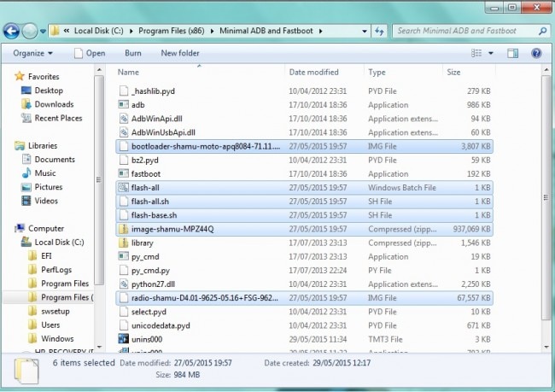Sort by the Type column header
This screenshot has width=555, height=392.
point(377,73)
